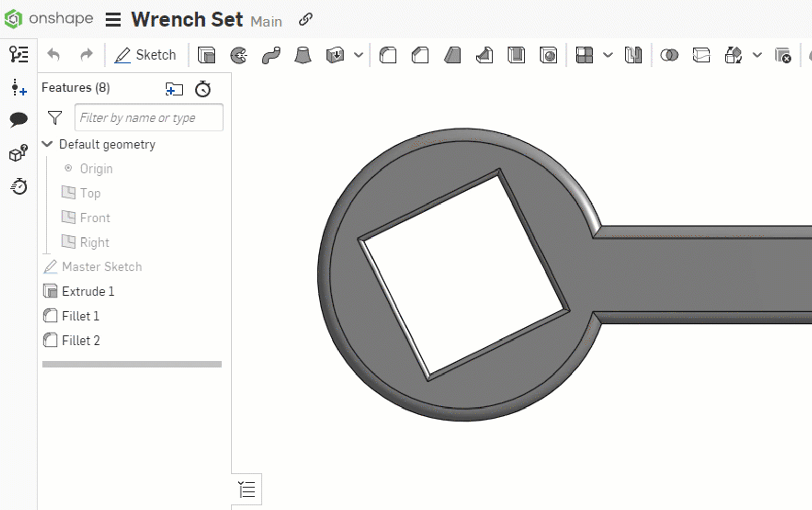This screenshot has height=510, width=812.
Task: Select the Boolean tool
Action: point(669,55)
